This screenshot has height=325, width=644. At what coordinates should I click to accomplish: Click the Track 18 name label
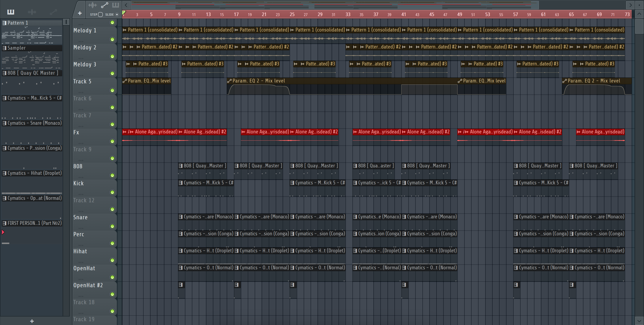(84, 302)
